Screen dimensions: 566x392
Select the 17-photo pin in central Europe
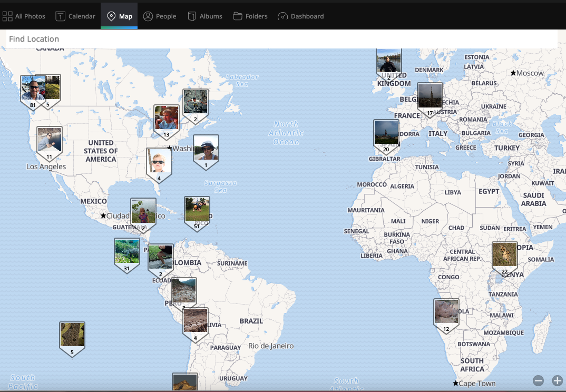(430, 97)
